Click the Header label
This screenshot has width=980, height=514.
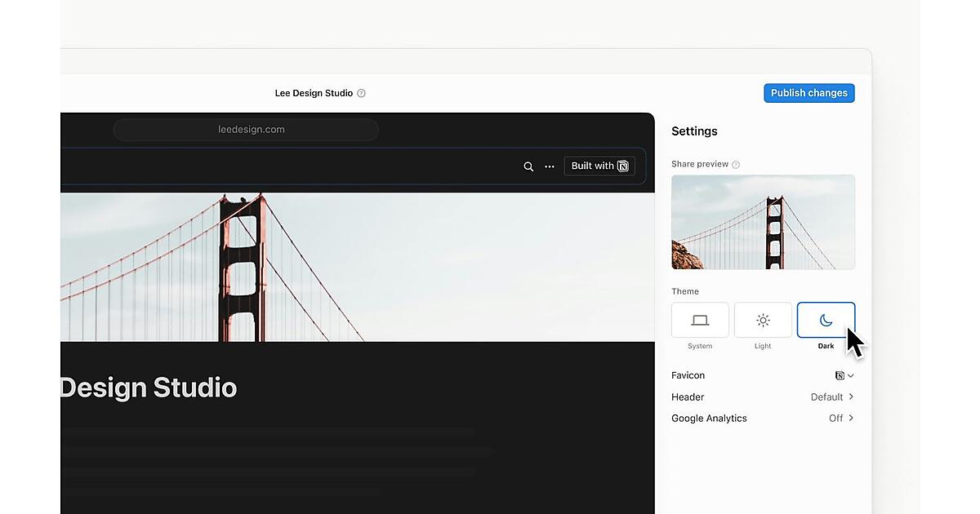click(688, 397)
